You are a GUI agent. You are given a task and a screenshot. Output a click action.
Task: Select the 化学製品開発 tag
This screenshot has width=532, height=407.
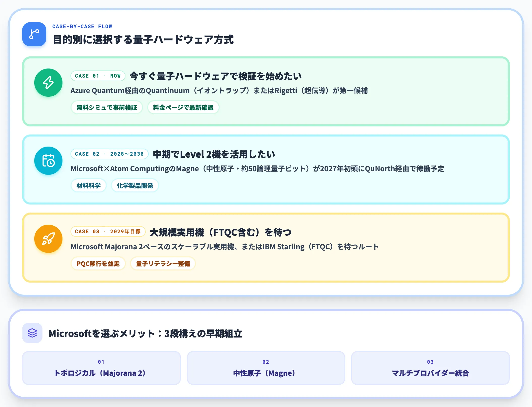[135, 186]
